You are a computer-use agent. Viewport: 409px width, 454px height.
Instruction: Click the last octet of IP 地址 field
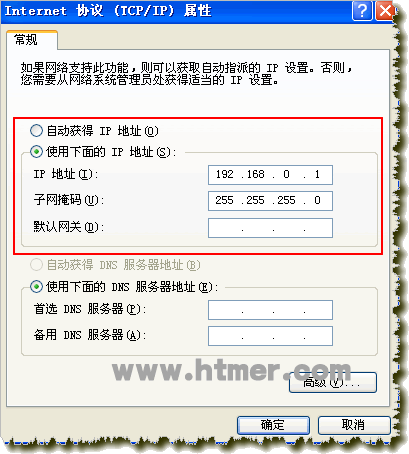pos(317,174)
